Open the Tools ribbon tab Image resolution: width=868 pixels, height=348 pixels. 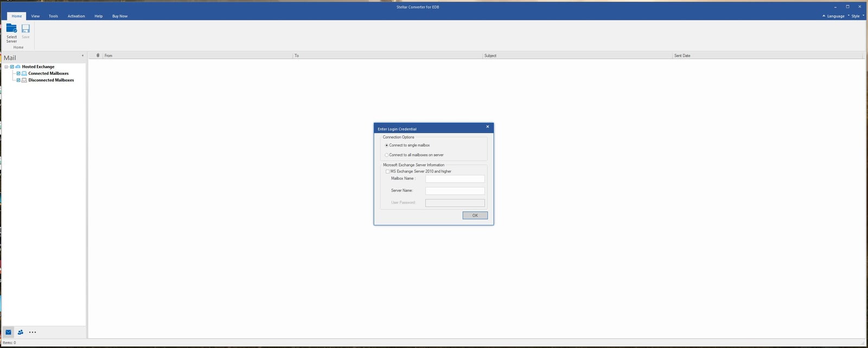click(53, 16)
